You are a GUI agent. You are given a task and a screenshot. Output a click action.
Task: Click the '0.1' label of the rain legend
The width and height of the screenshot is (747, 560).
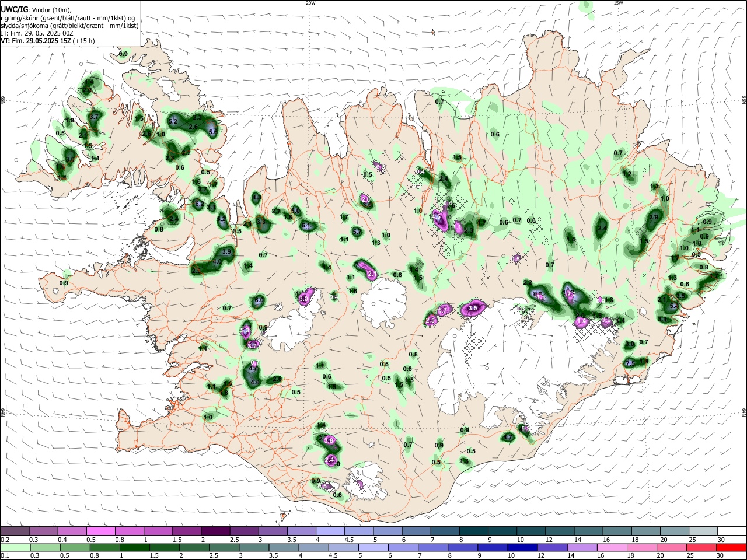(4, 555)
